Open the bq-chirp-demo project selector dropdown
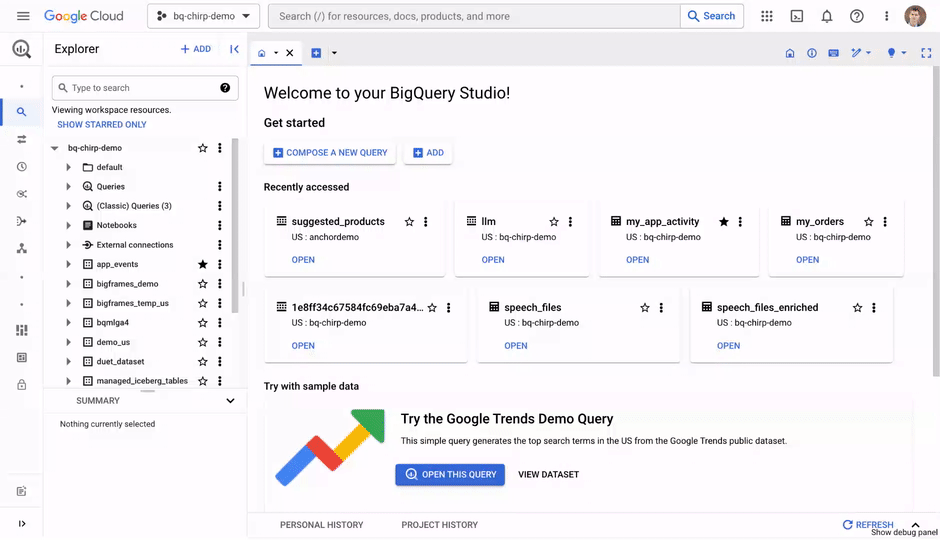This screenshot has width=940, height=540. [204, 16]
